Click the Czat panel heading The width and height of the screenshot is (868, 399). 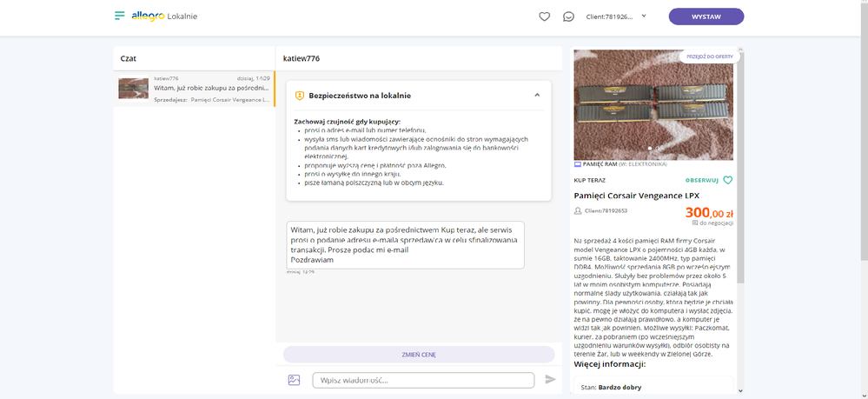click(129, 58)
